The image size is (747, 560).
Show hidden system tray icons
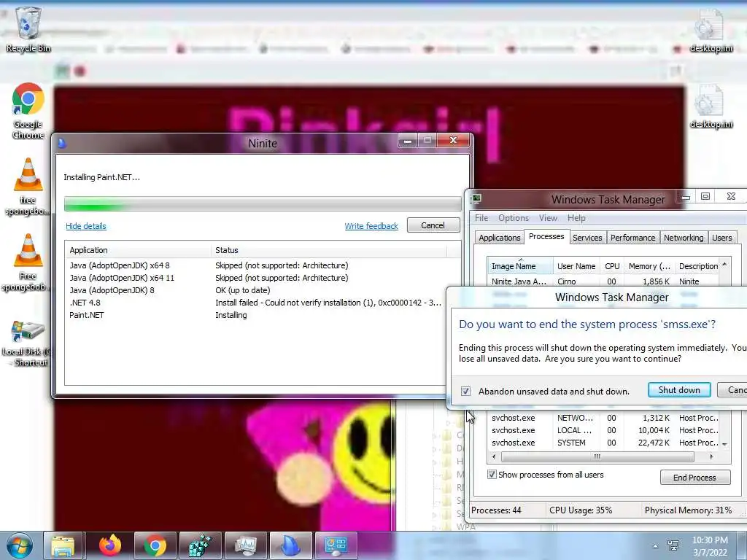[656, 546]
